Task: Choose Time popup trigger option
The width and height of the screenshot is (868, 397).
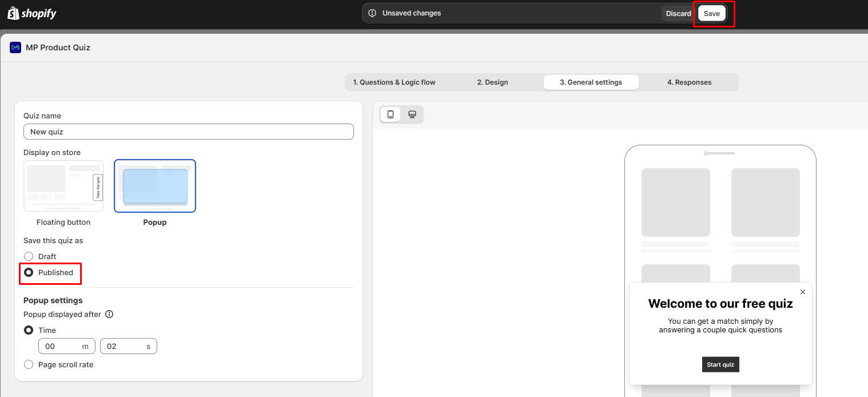Action: [x=29, y=330]
